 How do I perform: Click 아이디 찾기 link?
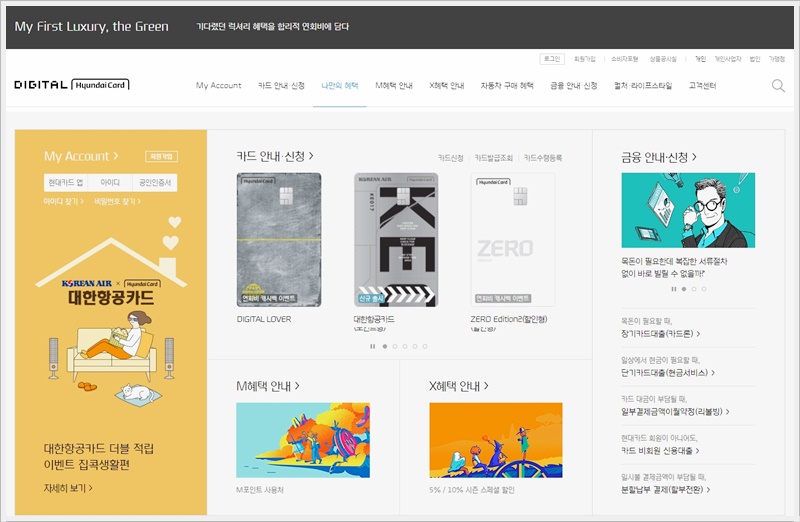[63, 202]
